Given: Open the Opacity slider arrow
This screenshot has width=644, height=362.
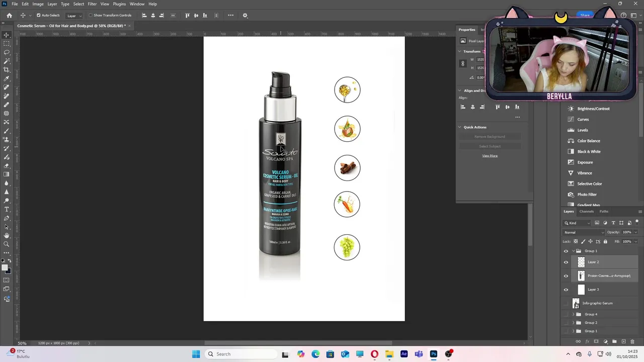Looking at the screenshot, I should pos(635,232).
